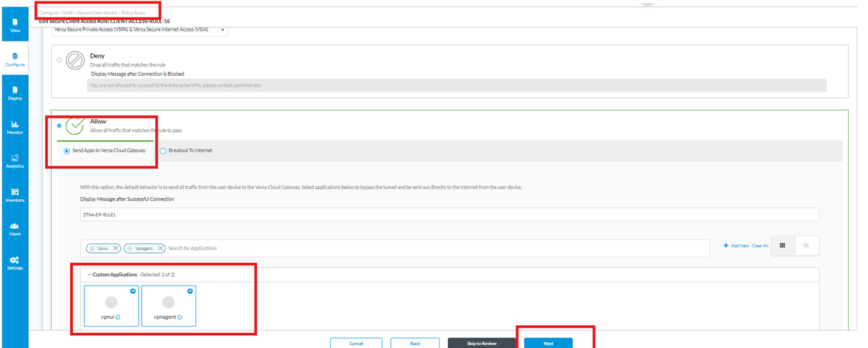
Task: Remove the Vpnagent application chip
Action: pos(160,248)
